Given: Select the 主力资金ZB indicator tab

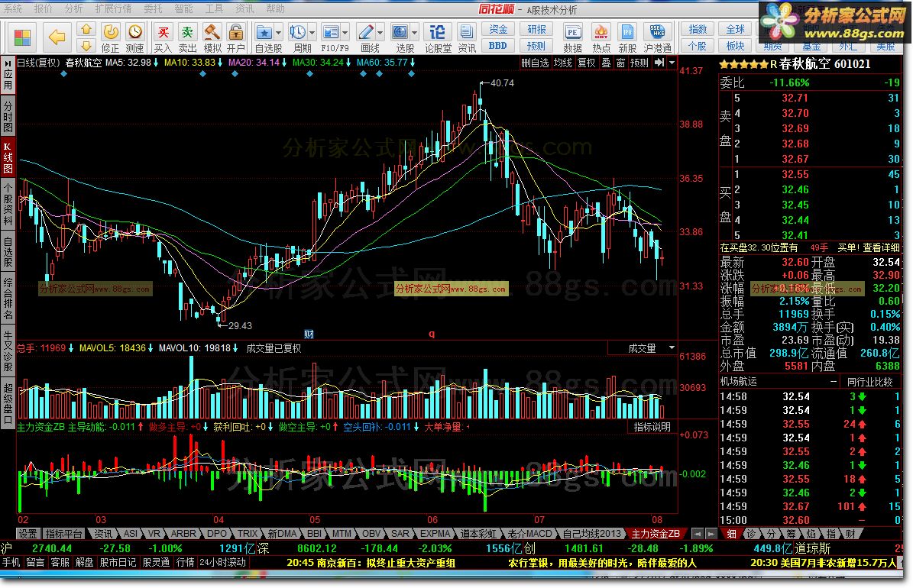Looking at the screenshot, I should click(655, 533).
